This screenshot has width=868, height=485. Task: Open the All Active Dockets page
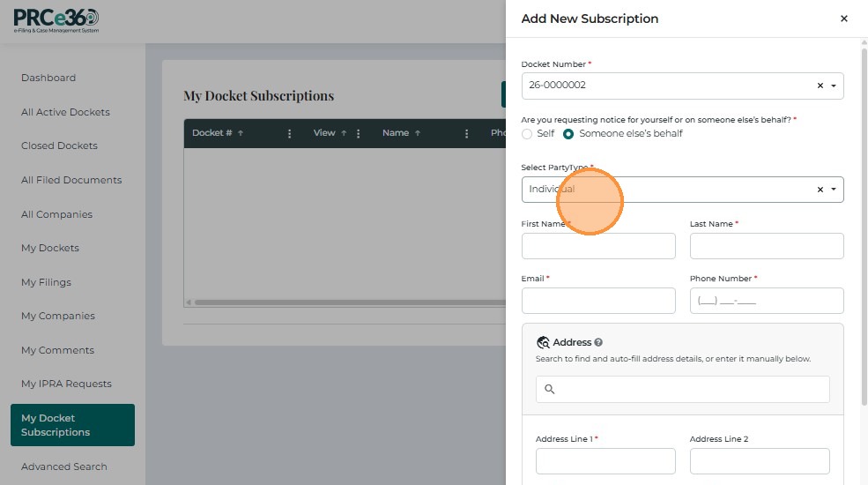pyautogui.click(x=65, y=112)
